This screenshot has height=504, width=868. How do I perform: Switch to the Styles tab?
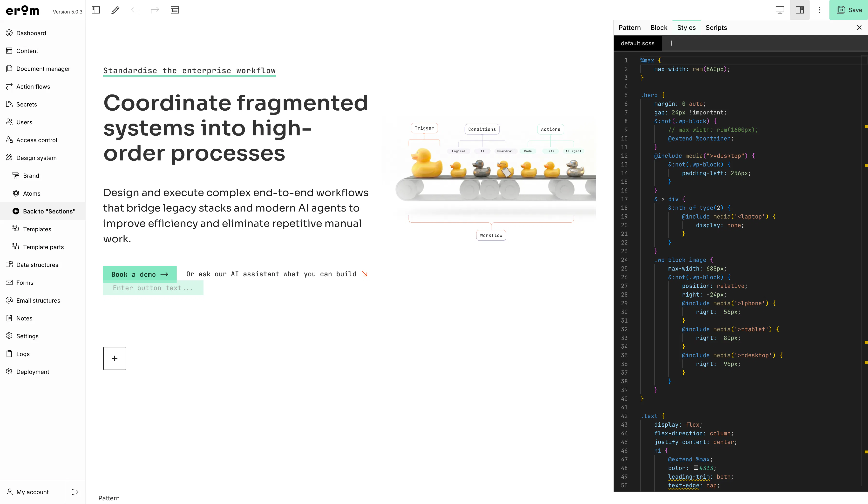686,27
